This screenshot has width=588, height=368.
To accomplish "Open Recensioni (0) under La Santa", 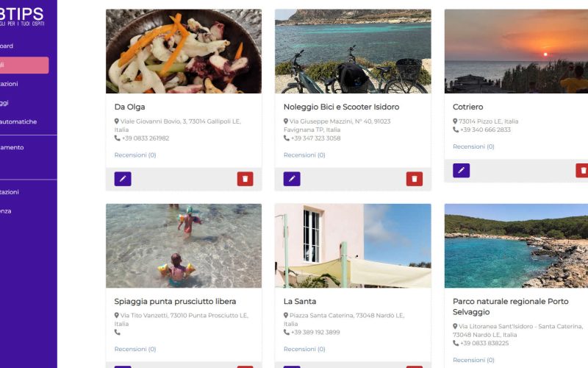I will coord(304,349).
